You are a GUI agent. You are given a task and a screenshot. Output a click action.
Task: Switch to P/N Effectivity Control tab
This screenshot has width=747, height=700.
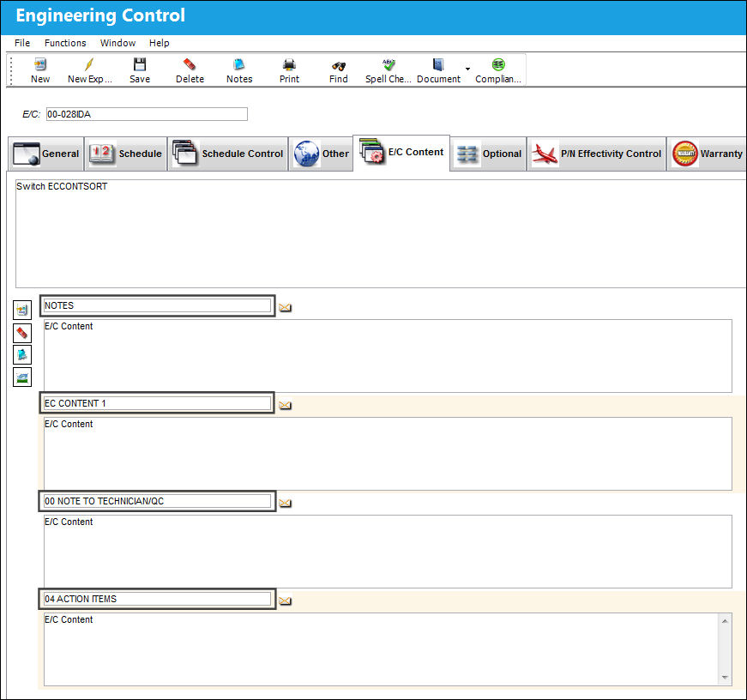click(596, 154)
